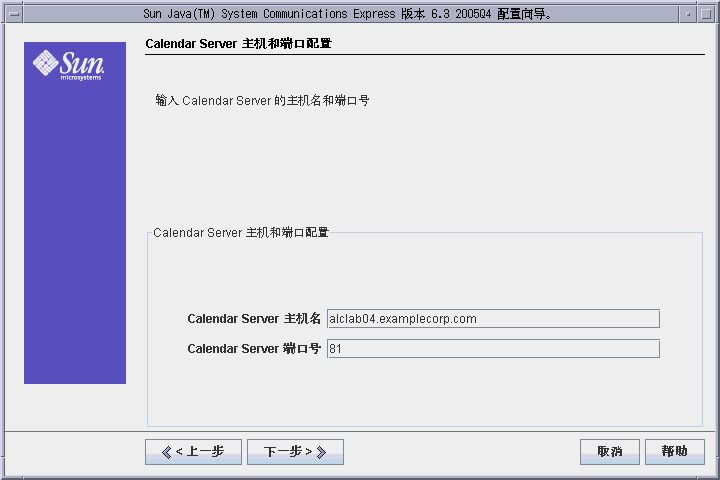Click the heading 'Calendar Server 主机和端口配置'
720x480 pixels.
[x=238, y=44]
